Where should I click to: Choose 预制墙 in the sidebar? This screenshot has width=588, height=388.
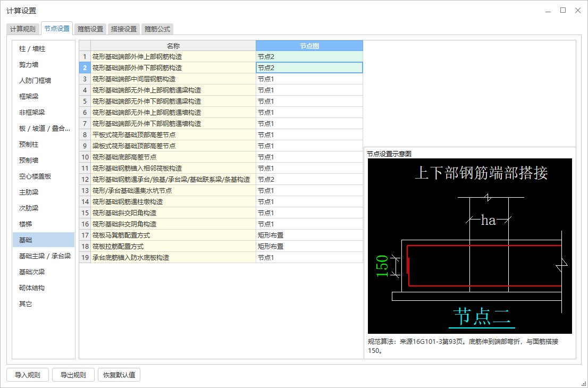pyautogui.click(x=44, y=161)
